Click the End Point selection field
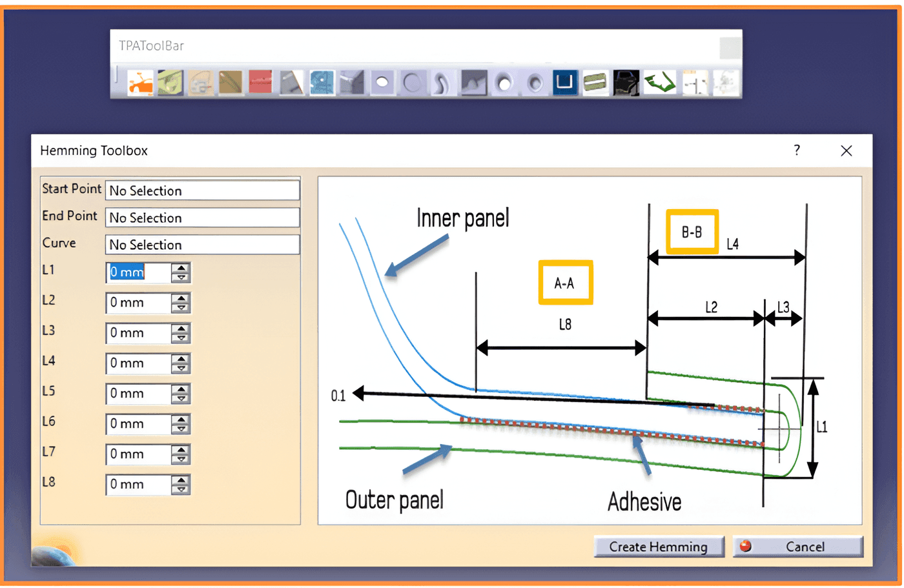The height and width of the screenshot is (588, 904). [202, 218]
